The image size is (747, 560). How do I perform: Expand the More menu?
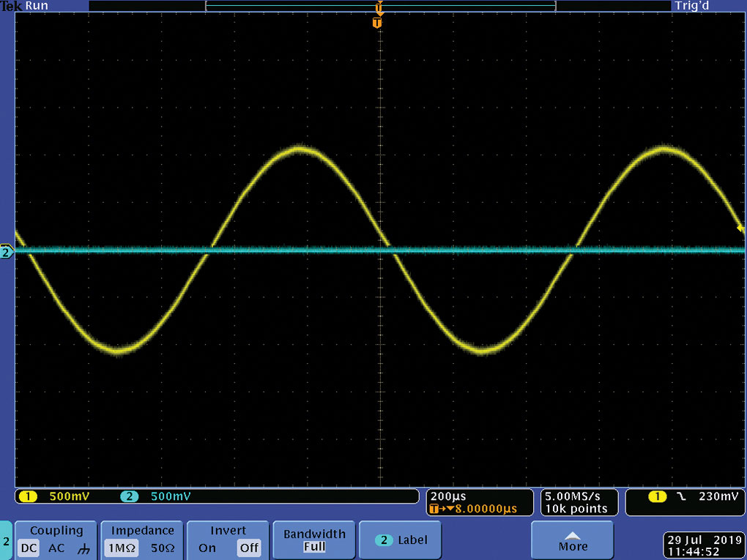click(572, 540)
